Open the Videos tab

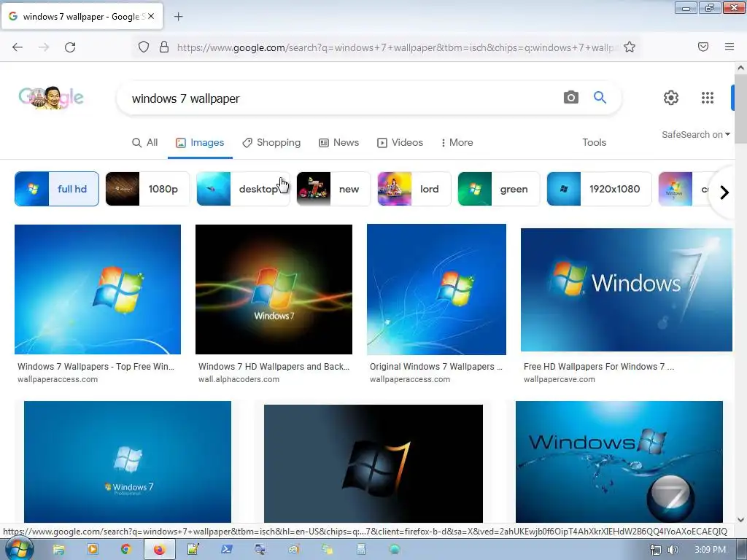tap(400, 142)
